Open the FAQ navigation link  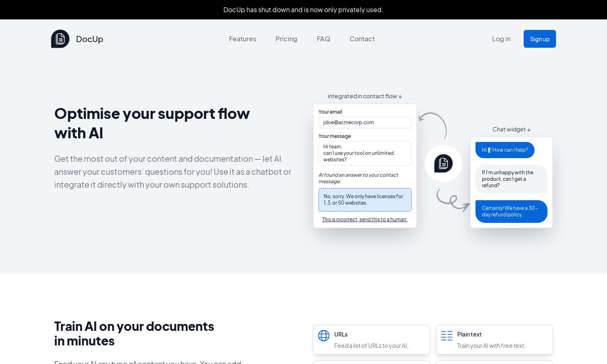coord(323,39)
